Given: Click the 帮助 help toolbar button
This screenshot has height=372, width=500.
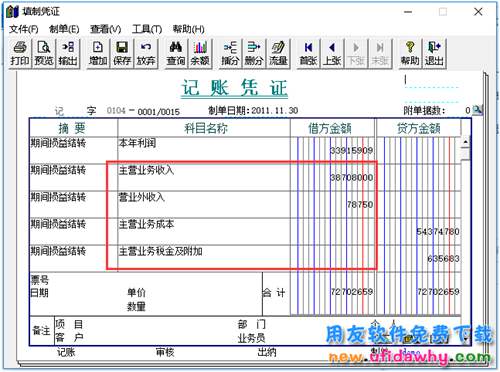Looking at the screenshot, I should pos(410,53).
